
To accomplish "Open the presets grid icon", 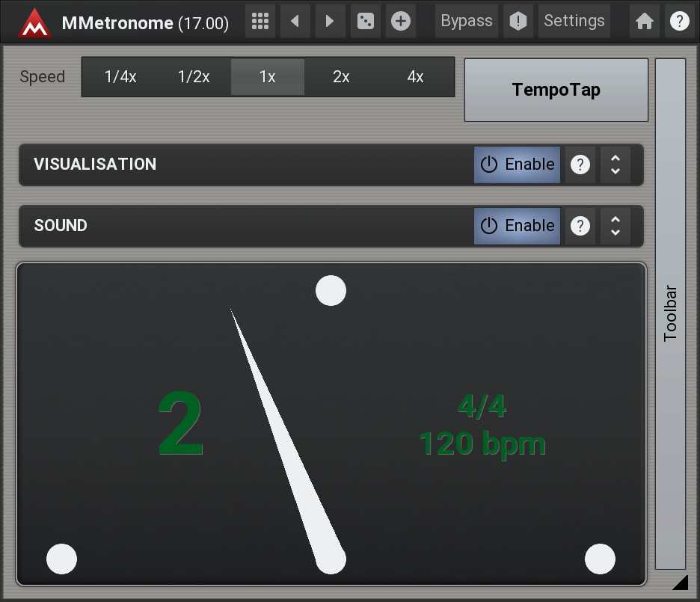I will click(260, 22).
